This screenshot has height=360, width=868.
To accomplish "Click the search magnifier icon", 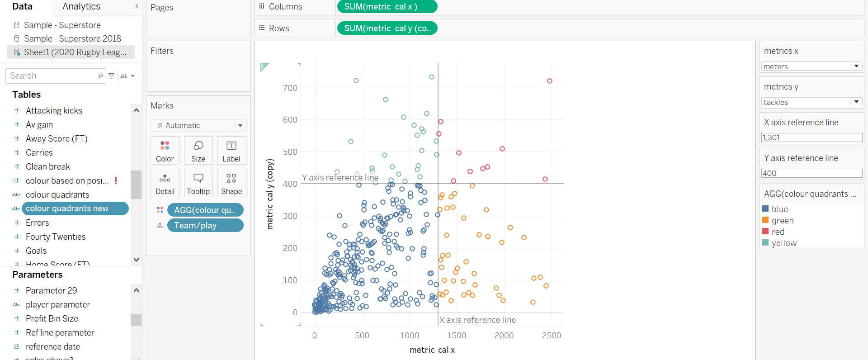I will (100, 76).
